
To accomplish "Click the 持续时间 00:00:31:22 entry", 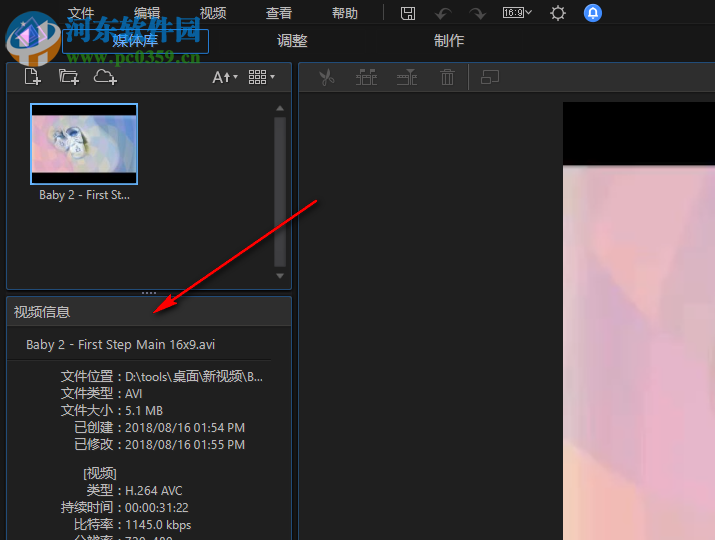I will [x=124, y=508].
